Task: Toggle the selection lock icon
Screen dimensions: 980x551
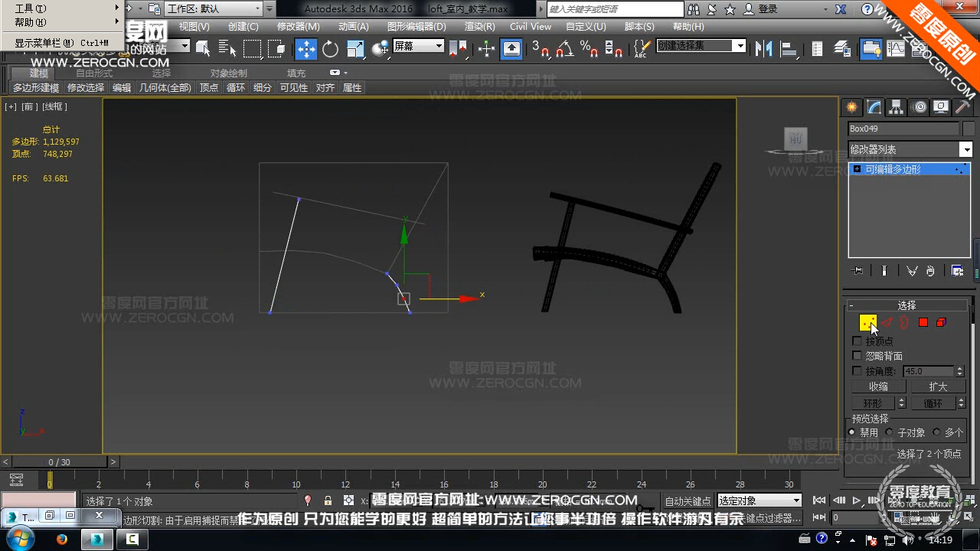Action: tap(328, 500)
